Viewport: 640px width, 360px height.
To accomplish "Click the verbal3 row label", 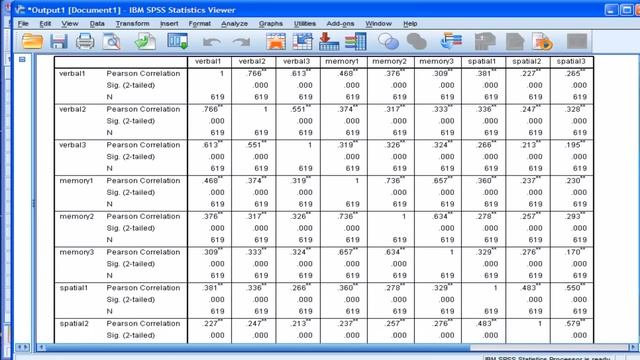I will click(x=73, y=145).
